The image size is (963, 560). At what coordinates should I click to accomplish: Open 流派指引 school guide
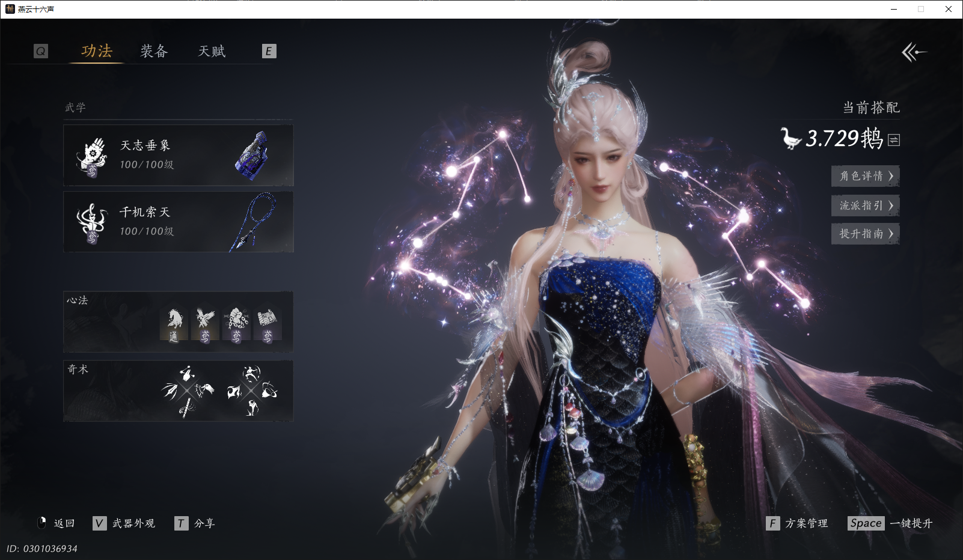coord(866,205)
